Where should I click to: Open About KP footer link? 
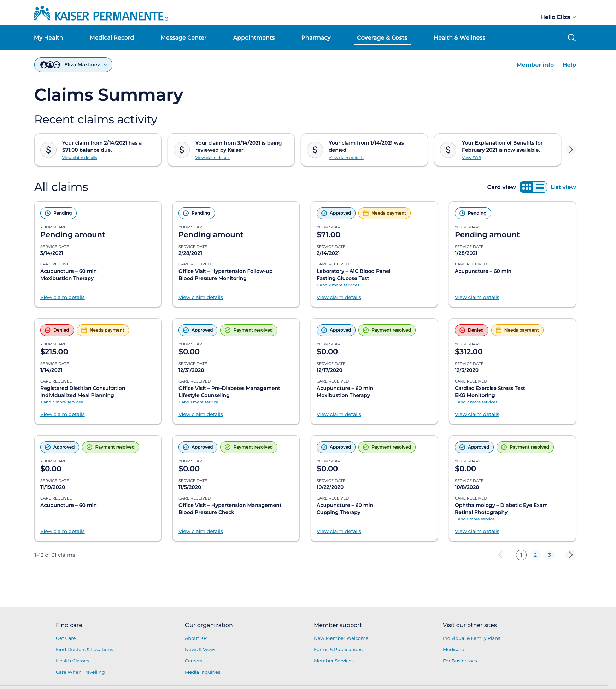196,638
